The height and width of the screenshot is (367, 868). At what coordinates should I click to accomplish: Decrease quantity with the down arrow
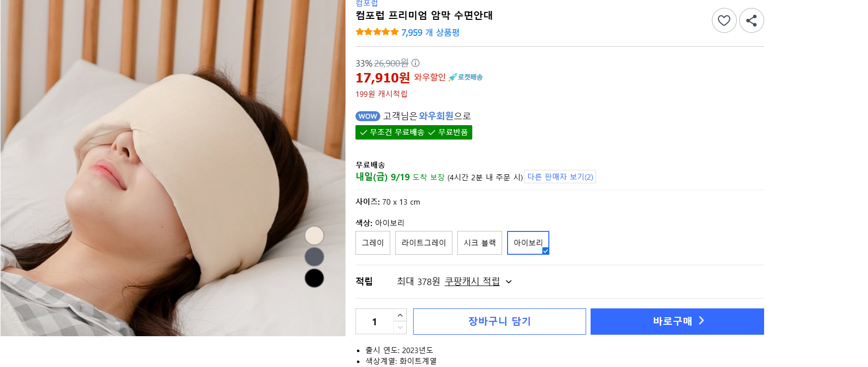(x=400, y=328)
